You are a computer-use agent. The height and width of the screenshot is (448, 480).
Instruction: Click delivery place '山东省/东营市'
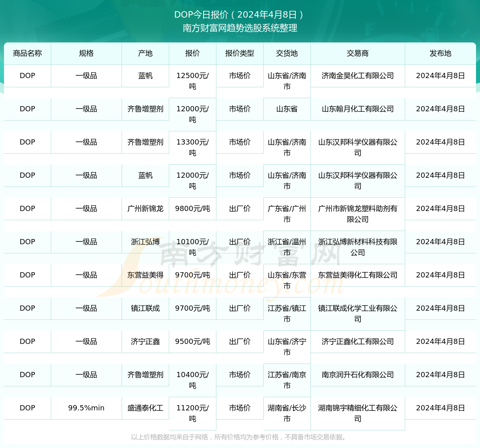287,280
